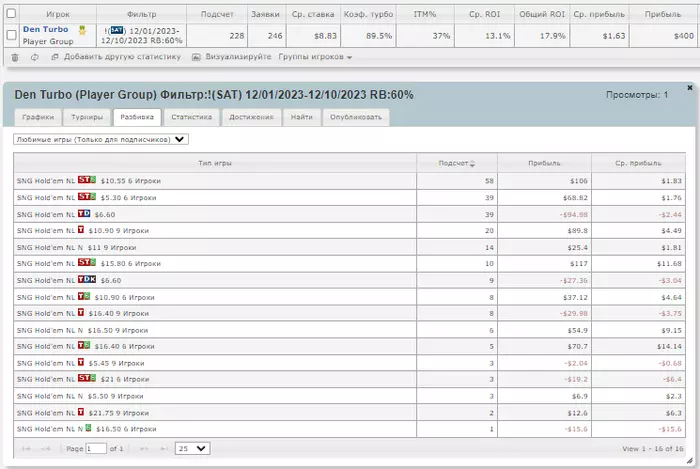Click Добавить другую статистику button
The image size is (700, 469).
116,57
